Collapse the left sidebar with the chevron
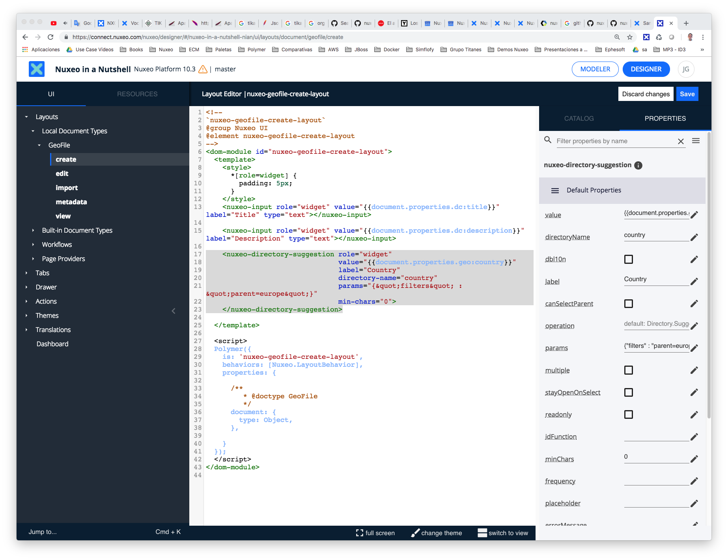The width and height of the screenshot is (728, 560). 174,311
